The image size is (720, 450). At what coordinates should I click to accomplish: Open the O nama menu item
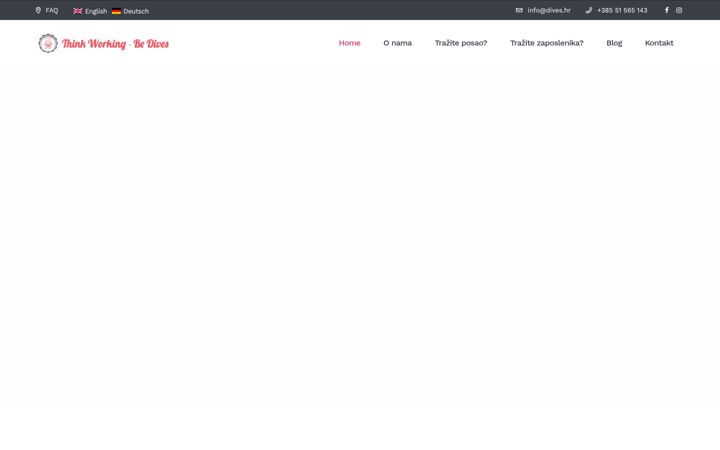click(398, 43)
